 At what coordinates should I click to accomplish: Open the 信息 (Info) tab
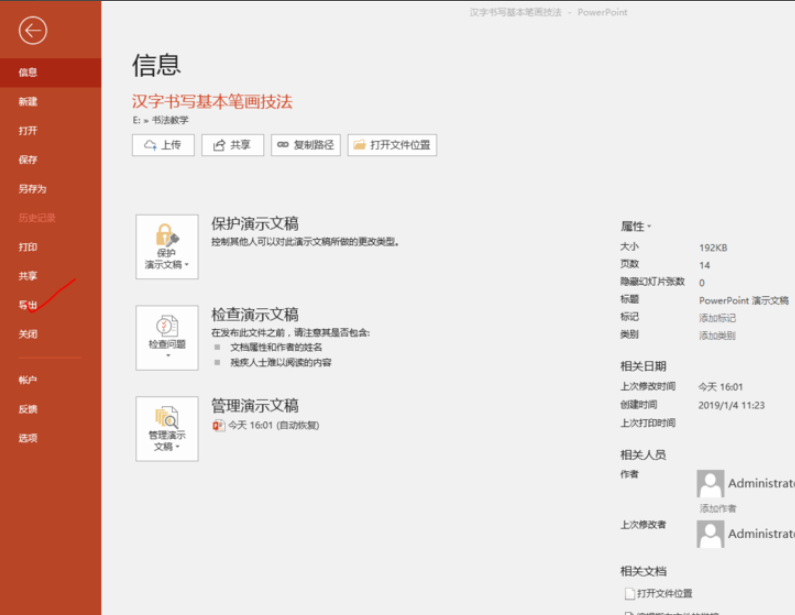pyautogui.click(x=51, y=73)
